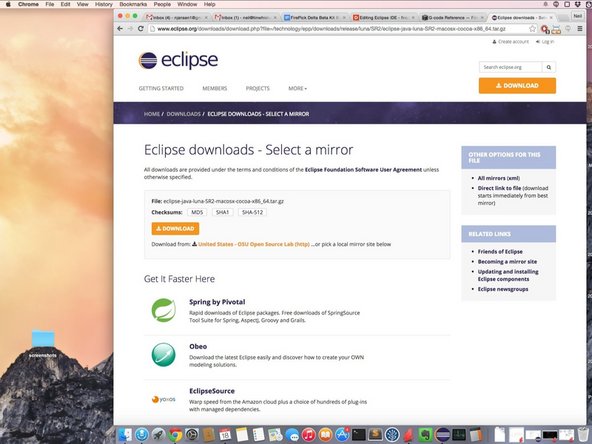The height and width of the screenshot is (444, 592).
Task: Open Becoming a mirror site link
Action: [x=507, y=262]
